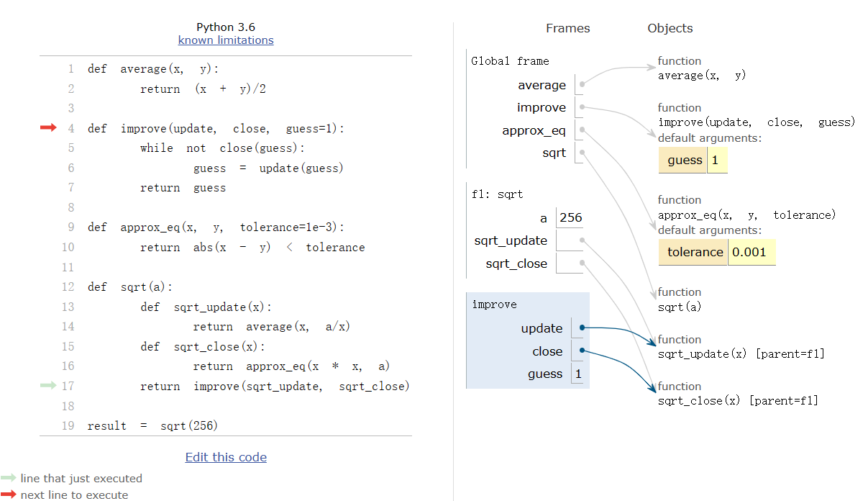Click the tolerance 0.001 default value box
Screen dimensions: 868x501
[x=751, y=252]
